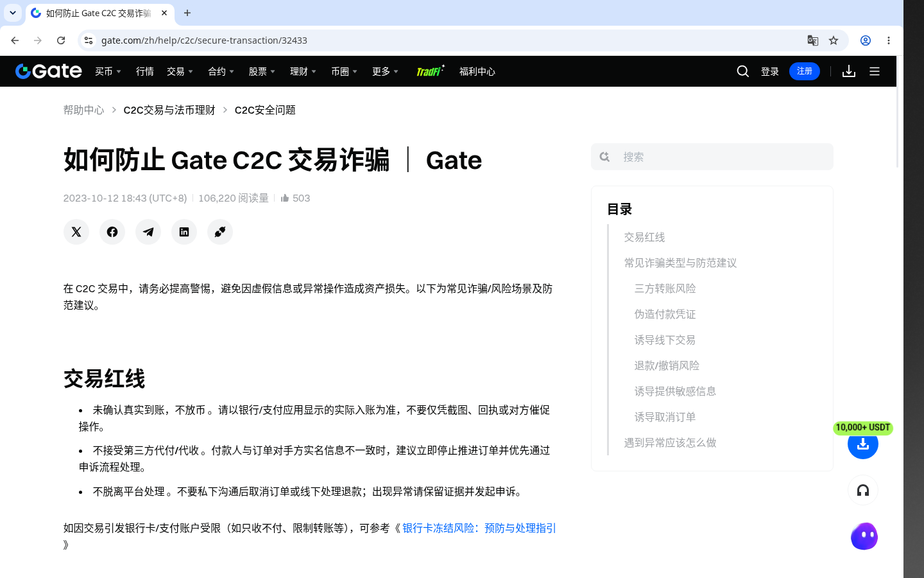Open the hamburger menu in header
924x578 pixels.
(875, 71)
